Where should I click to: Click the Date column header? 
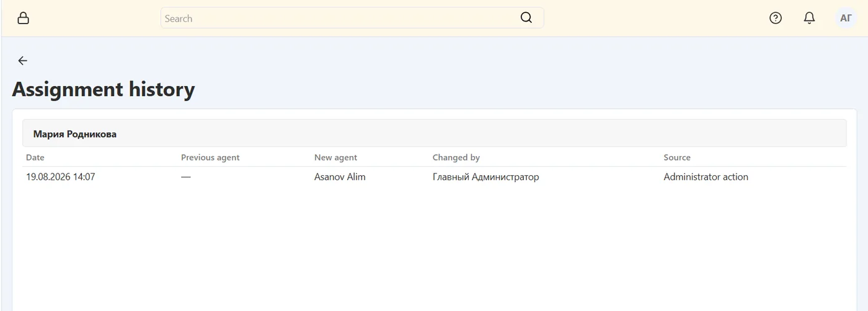click(35, 157)
